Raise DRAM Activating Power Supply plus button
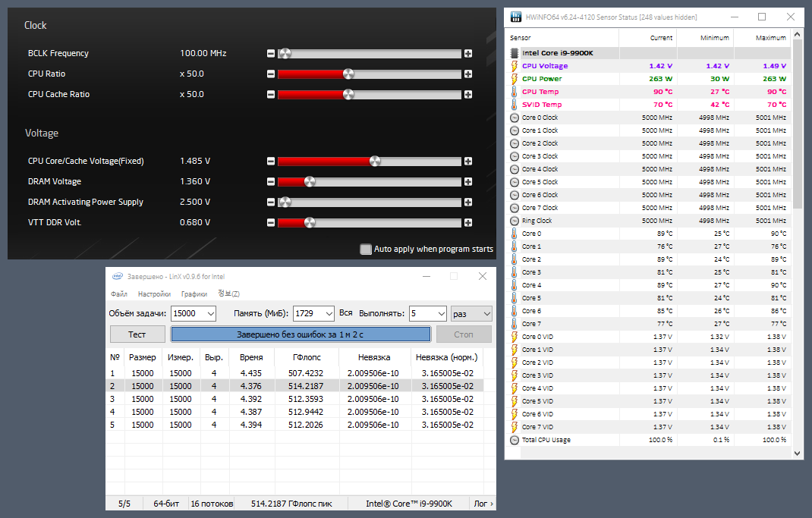 coord(468,202)
